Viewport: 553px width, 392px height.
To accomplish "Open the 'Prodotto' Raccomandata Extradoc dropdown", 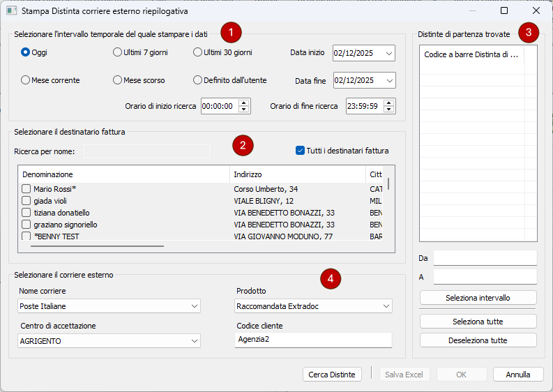I will pyautogui.click(x=386, y=306).
